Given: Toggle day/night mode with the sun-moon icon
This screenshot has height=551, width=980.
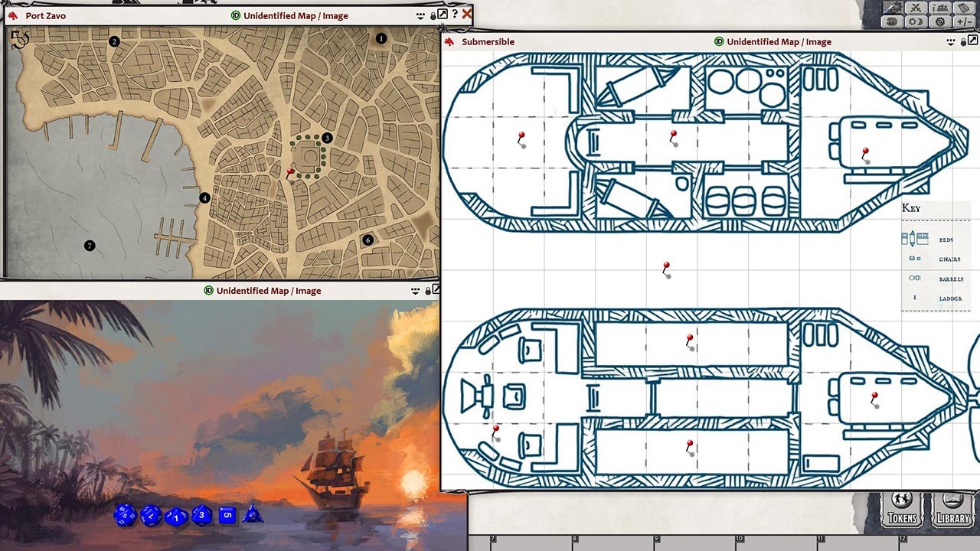Looking at the screenshot, I should click(x=916, y=21).
